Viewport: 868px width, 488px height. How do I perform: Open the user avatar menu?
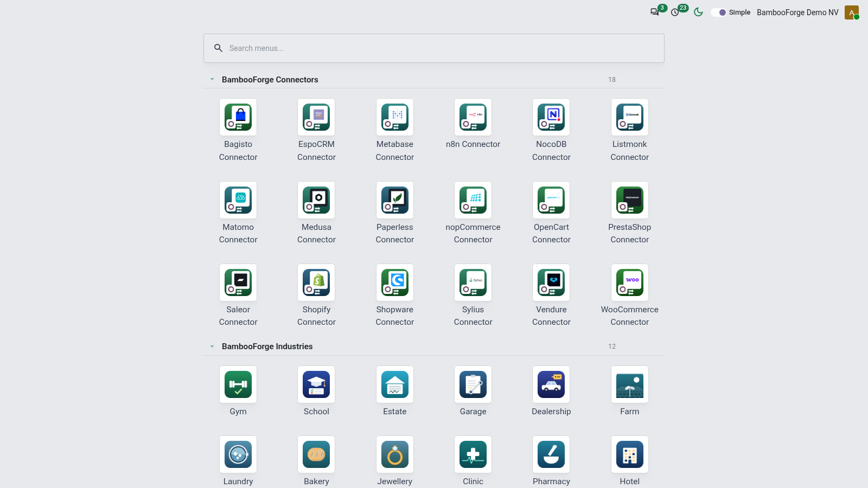(x=852, y=12)
